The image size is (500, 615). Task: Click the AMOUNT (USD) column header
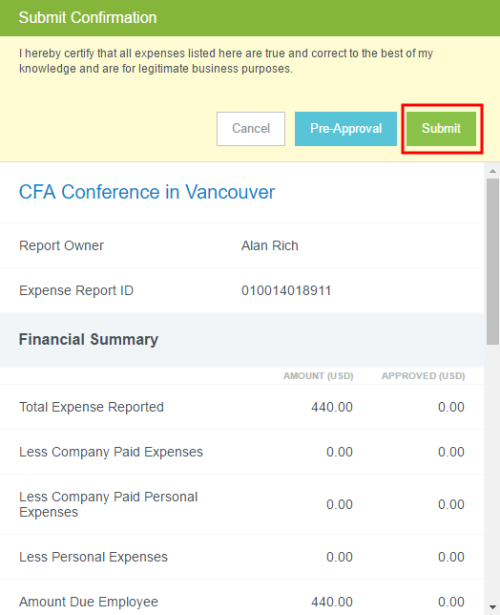click(318, 376)
